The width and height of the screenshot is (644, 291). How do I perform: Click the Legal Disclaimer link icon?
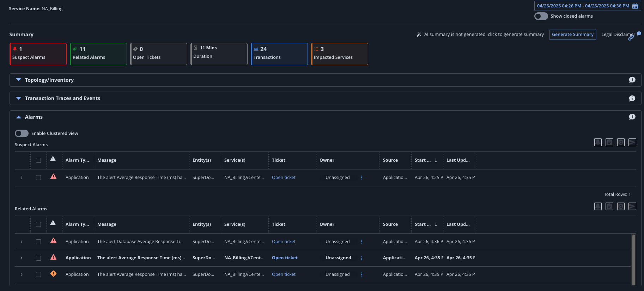tap(631, 38)
